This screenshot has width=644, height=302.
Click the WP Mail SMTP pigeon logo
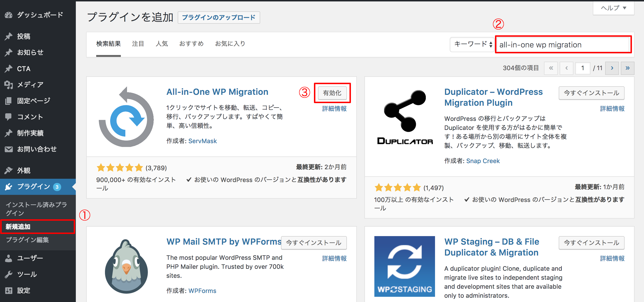click(x=126, y=266)
